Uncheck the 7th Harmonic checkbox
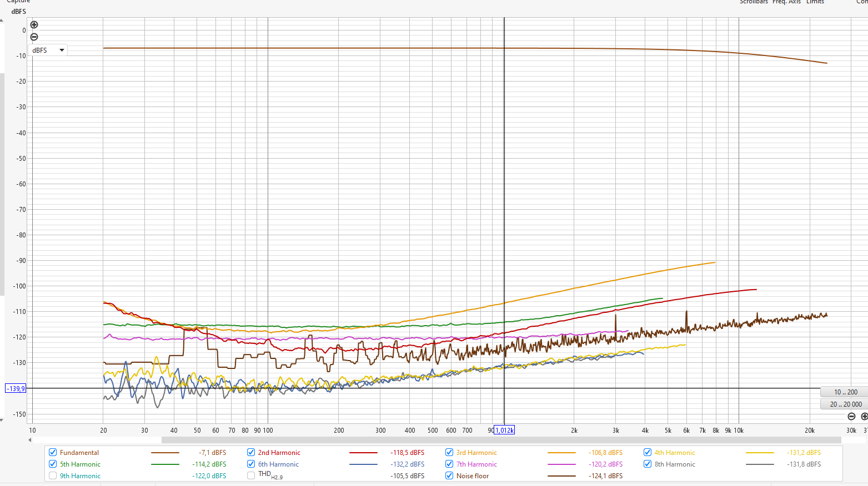The width and height of the screenshot is (868, 486). (x=449, y=464)
